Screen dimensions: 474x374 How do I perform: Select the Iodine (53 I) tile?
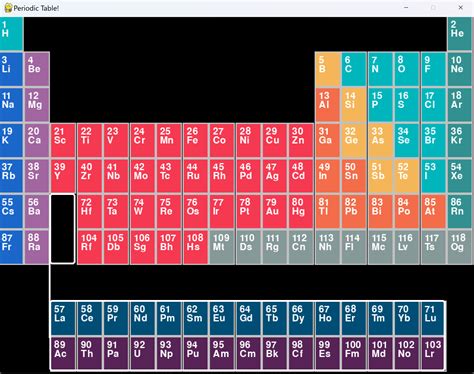coord(433,176)
